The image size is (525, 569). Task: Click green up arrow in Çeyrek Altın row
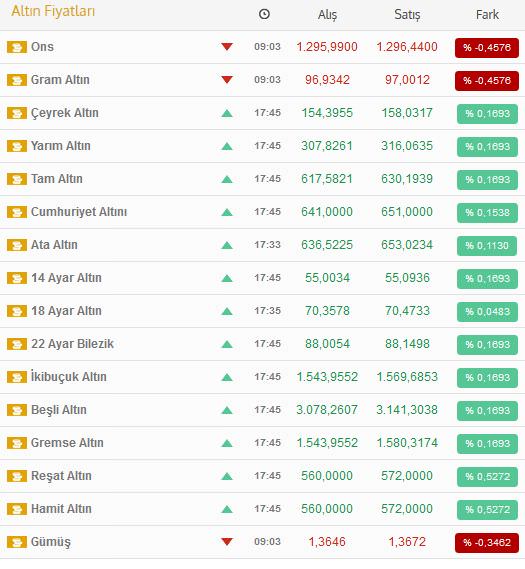pos(227,113)
